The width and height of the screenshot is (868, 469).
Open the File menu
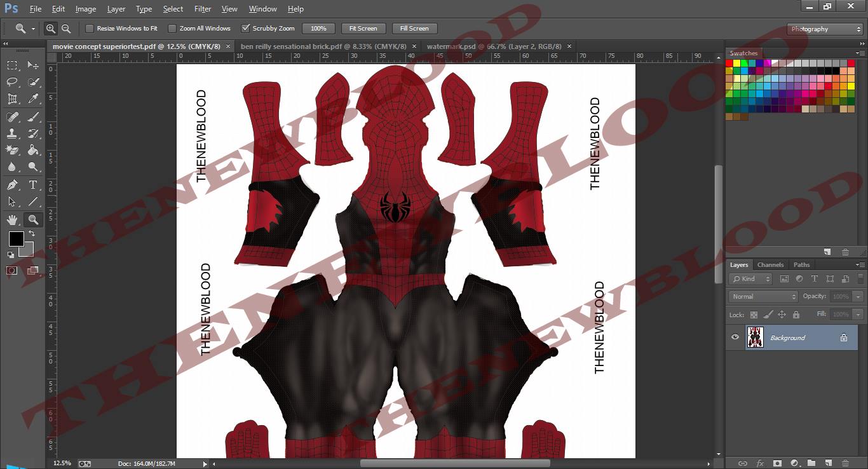click(36, 9)
